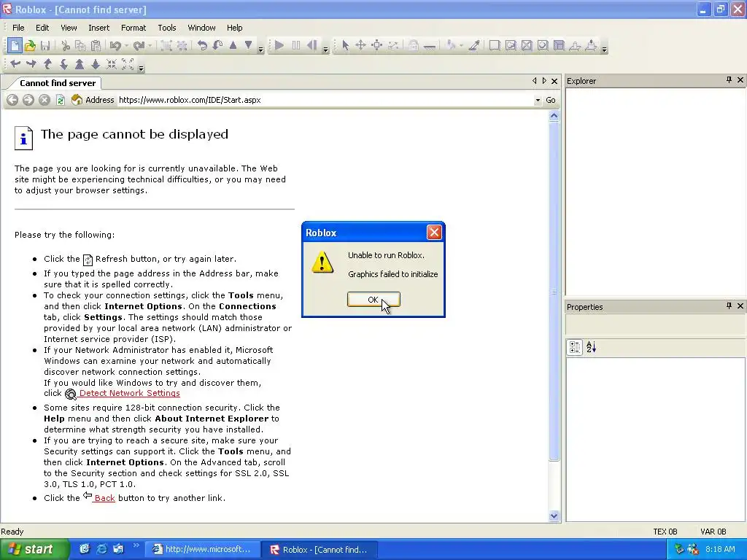Expand the camera toolbar overflow options
The image size is (747, 560).
click(141, 68)
